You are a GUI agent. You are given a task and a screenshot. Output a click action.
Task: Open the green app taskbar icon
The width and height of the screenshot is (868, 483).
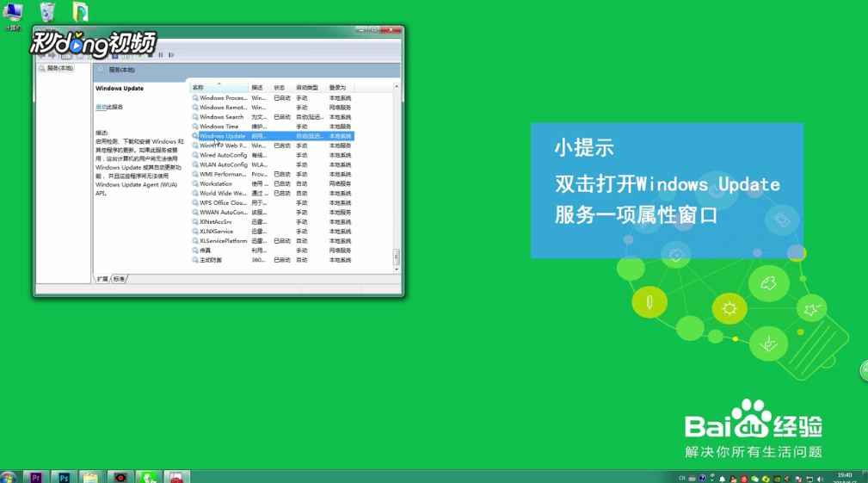pos(148,477)
